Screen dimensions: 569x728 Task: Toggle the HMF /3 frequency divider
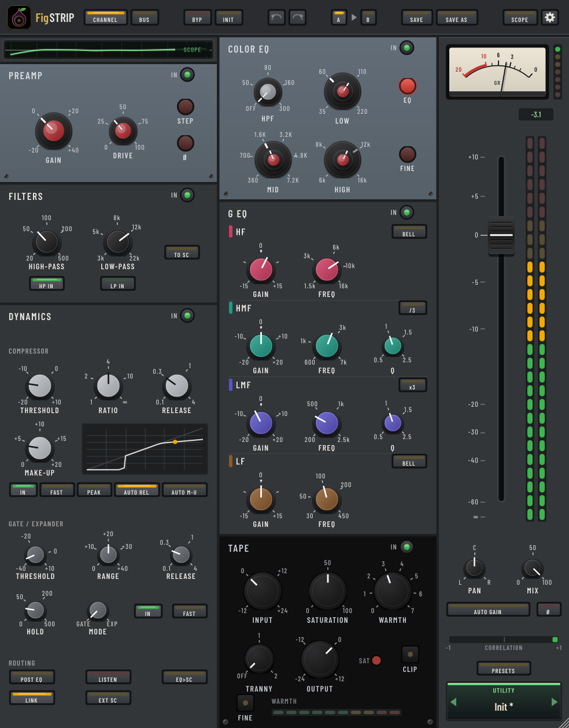pyautogui.click(x=412, y=308)
